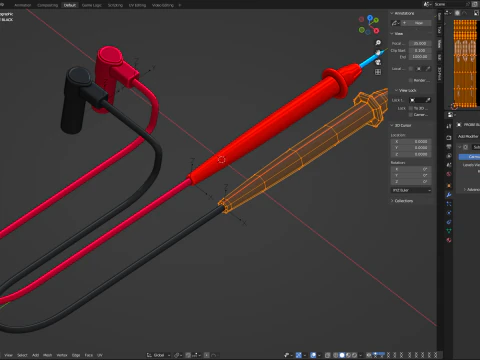Open the Select menu in viewport header
Viewport: 480px width, 360px height.
[x=22, y=355]
